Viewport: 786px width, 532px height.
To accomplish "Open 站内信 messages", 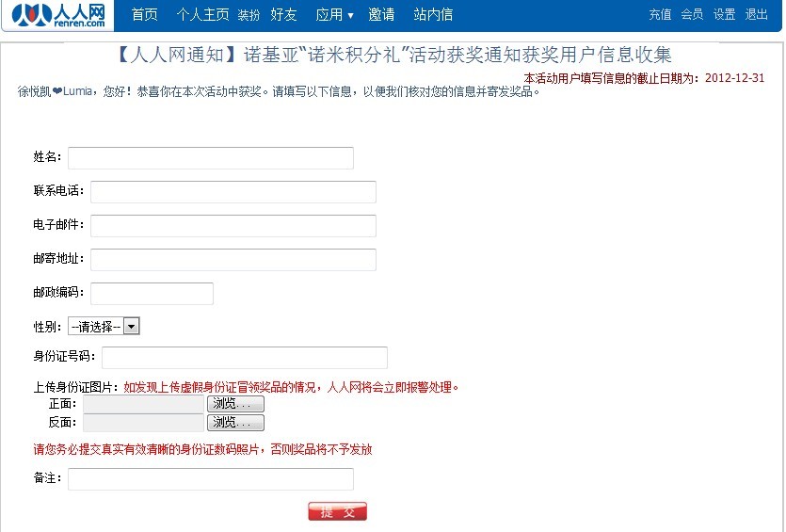I will (433, 14).
